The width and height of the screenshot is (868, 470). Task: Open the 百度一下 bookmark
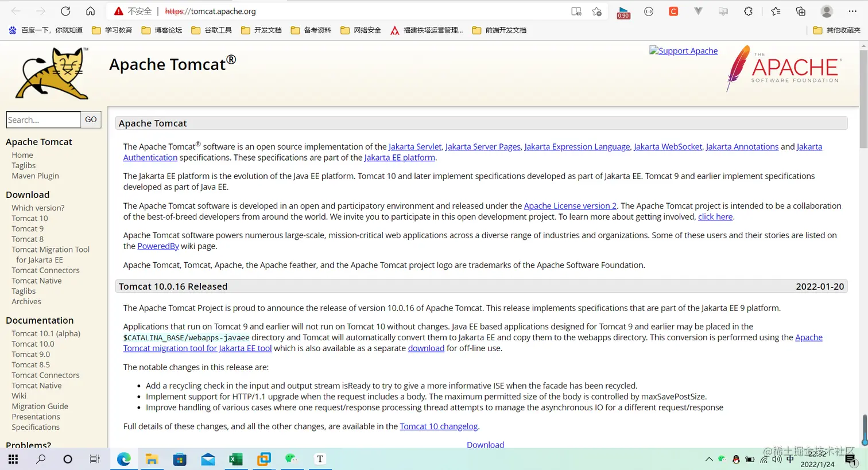coord(45,30)
